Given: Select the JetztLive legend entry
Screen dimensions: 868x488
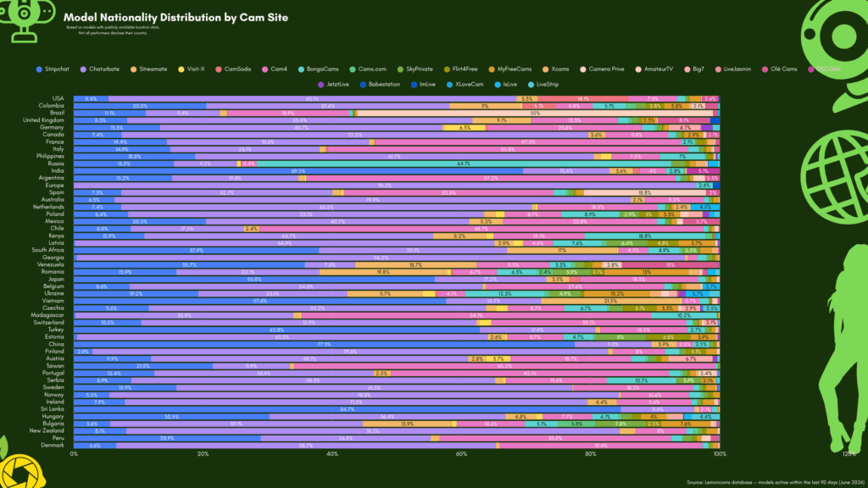Looking at the screenshot, I should [333, 85].
